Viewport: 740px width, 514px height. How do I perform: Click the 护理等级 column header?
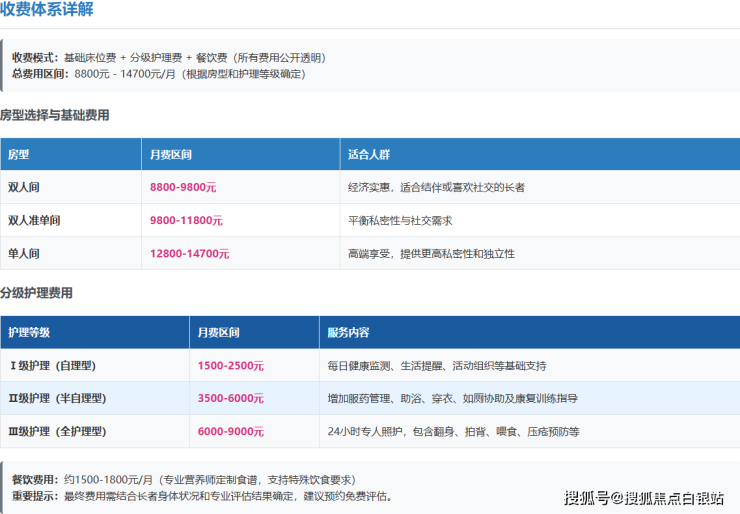[x=29, y=332]
